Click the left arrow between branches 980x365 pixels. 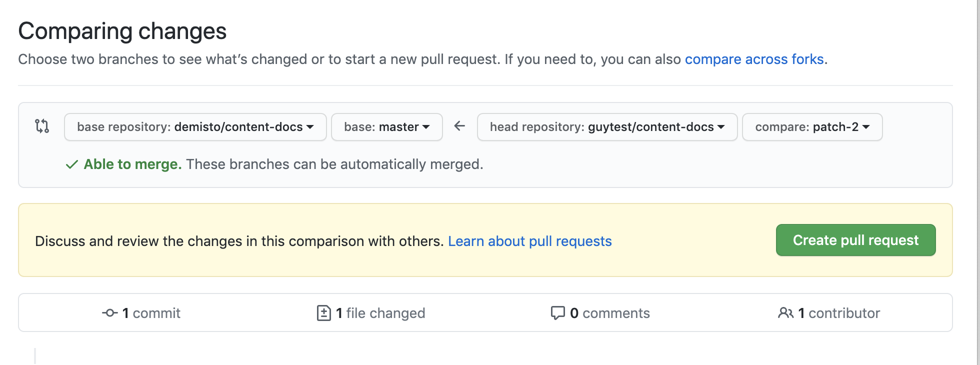point(459,126)
